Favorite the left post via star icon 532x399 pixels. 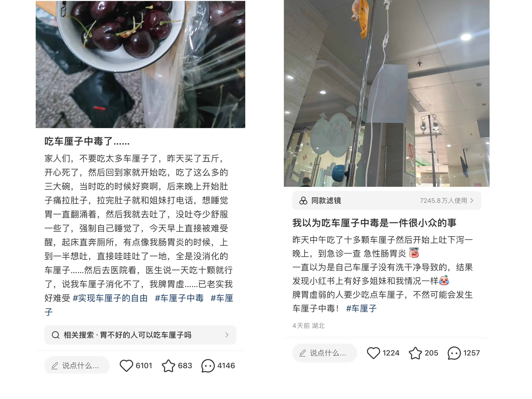168,366
